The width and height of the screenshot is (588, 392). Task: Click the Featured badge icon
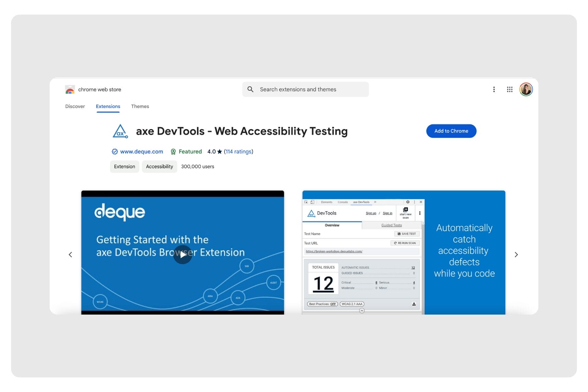173,152
